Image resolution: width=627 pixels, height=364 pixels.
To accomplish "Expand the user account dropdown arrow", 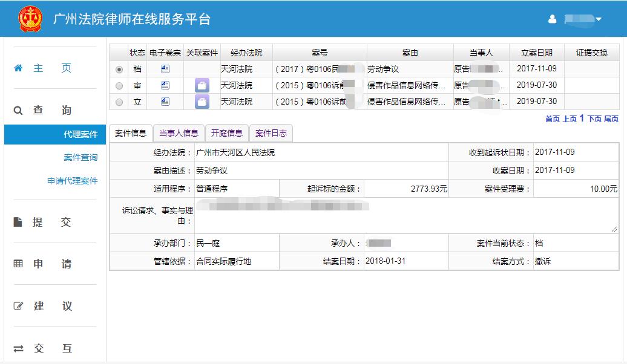I will tap(599, 19).
